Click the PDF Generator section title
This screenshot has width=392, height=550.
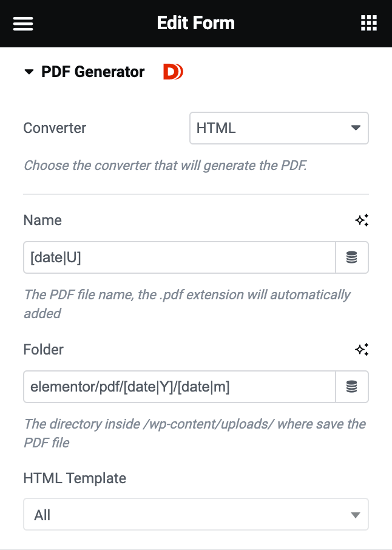(x=93, y=72)
